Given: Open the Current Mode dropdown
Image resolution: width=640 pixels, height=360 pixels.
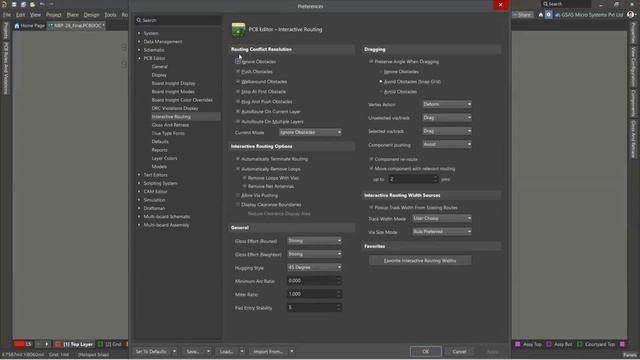Looking at the screenshot, I should [x=310, y=132].
